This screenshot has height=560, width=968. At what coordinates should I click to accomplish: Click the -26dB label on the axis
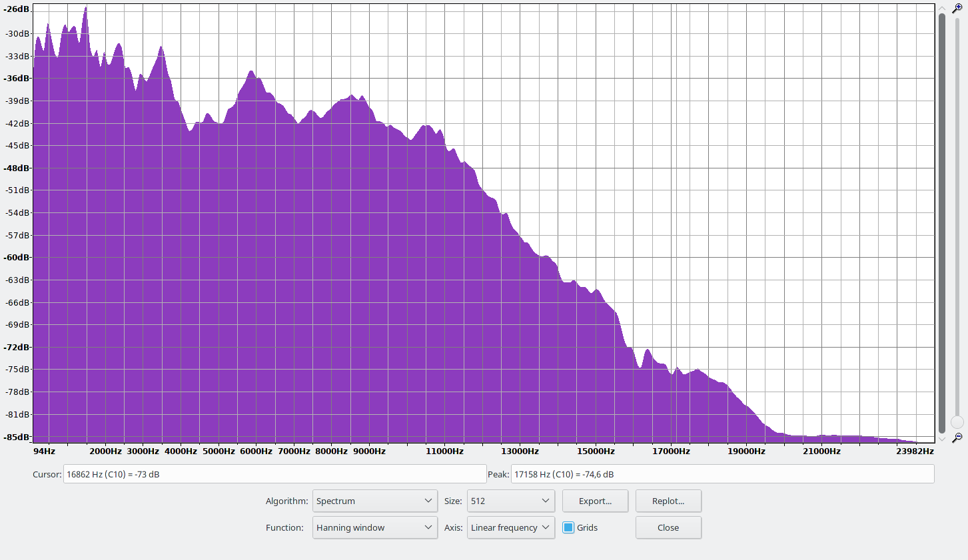(17, 9)
